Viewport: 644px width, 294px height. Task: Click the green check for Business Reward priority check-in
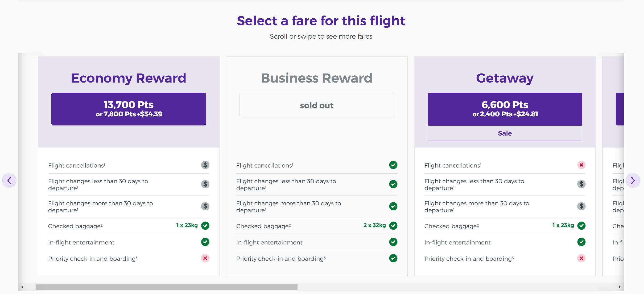click(393, 258)
